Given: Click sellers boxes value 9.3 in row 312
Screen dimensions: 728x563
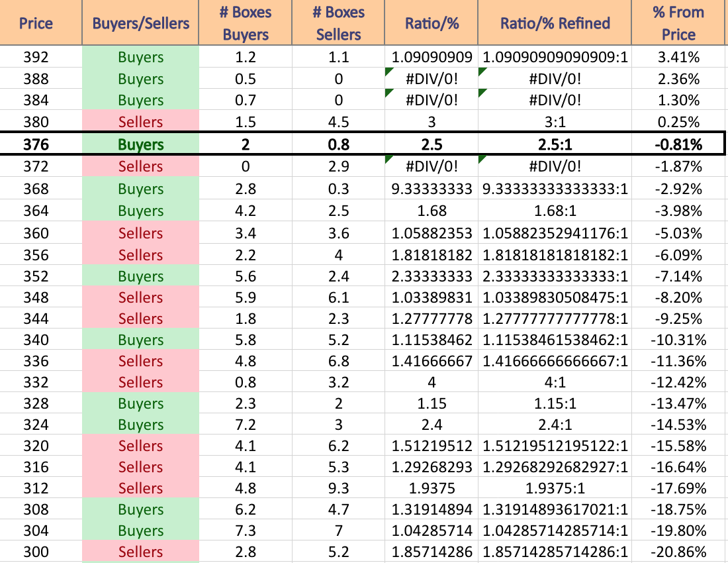Looking at the screenshot, I should coord(338,488).
